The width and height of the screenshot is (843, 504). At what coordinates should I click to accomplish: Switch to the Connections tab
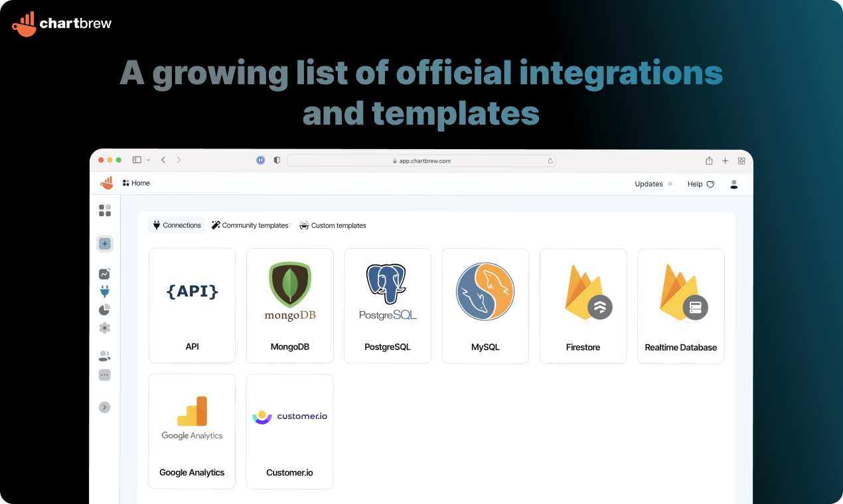tap(177, 225)
